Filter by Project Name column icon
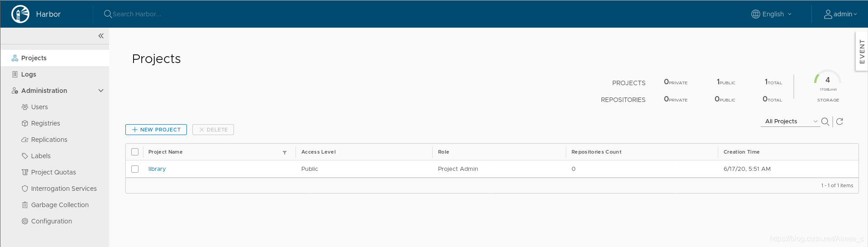868x247 pixels. tap(285, 152)
